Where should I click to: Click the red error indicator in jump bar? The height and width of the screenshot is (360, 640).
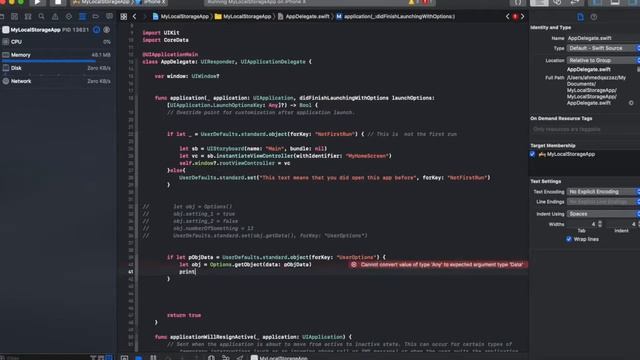click(515, 17)
